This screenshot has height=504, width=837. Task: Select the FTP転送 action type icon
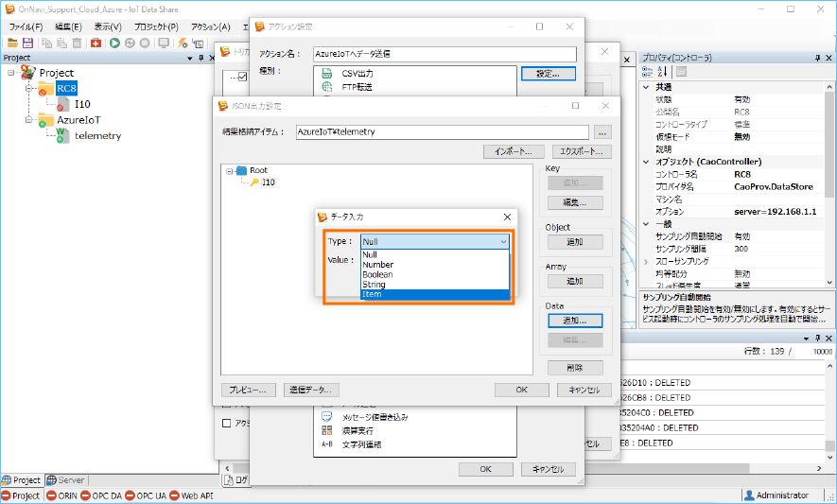tap(326, 88)
